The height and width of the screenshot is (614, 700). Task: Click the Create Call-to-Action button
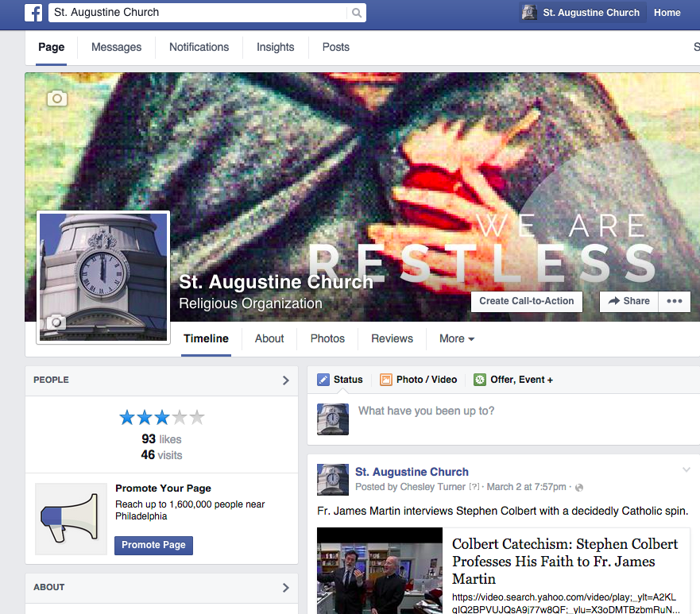click(x=527, y=301)
